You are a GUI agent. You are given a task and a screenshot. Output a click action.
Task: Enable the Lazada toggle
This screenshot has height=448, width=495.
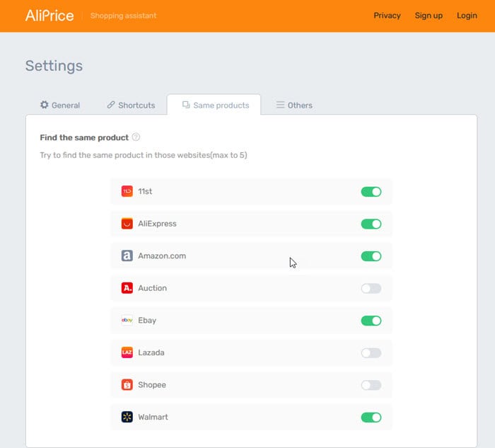tap(371, 352)
